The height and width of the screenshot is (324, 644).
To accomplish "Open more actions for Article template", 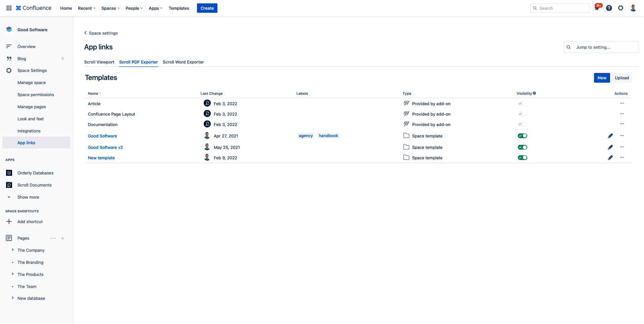I will tap(622, 104).
